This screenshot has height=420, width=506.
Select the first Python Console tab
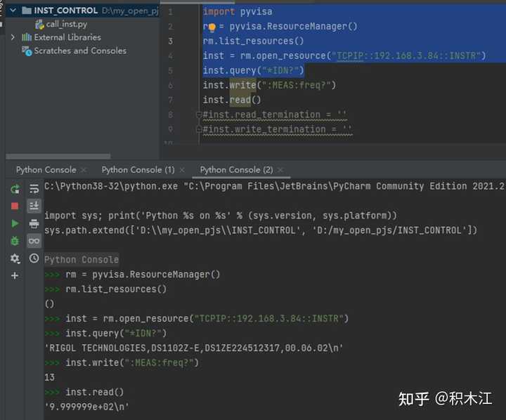pos(46,169)
